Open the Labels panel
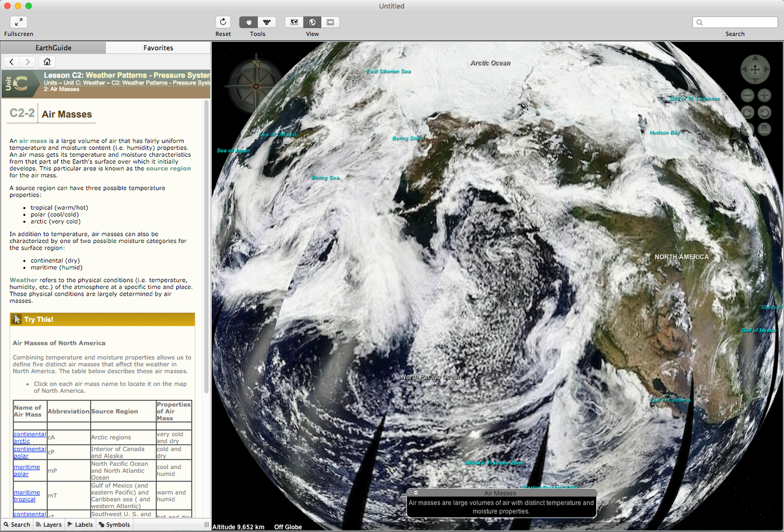This screenshot has height=532, width=784. (x=80, y=524)
